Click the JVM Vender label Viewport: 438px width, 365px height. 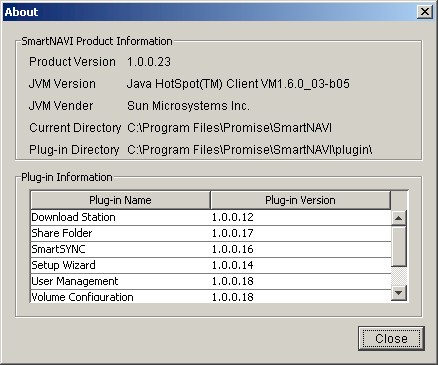point(61,106)
